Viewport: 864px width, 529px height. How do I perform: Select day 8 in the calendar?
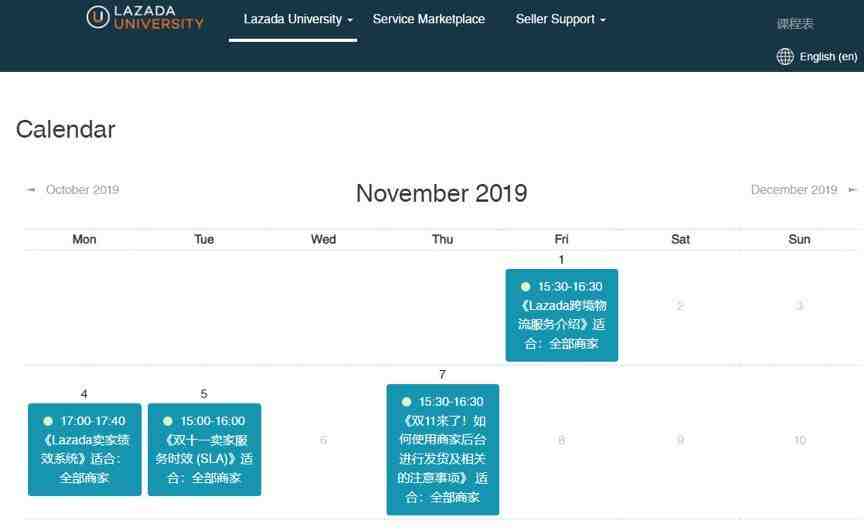(x=561, y=440)
